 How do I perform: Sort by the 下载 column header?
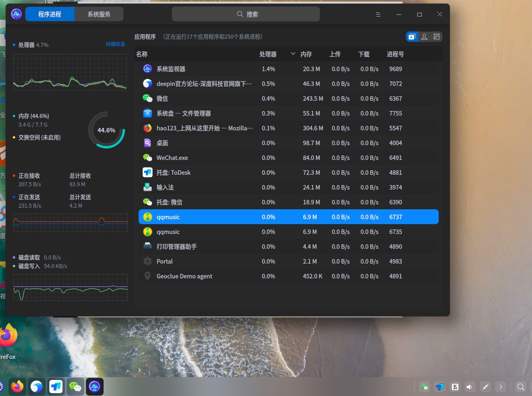(x=364, y=54)
